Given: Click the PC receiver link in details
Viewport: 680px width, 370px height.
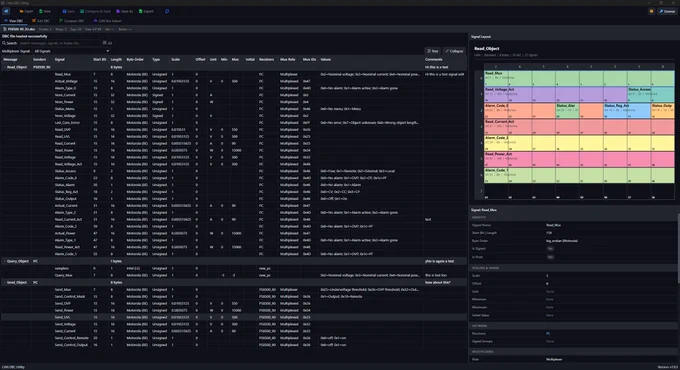Looking at the screenshot, I should (548, 334).
